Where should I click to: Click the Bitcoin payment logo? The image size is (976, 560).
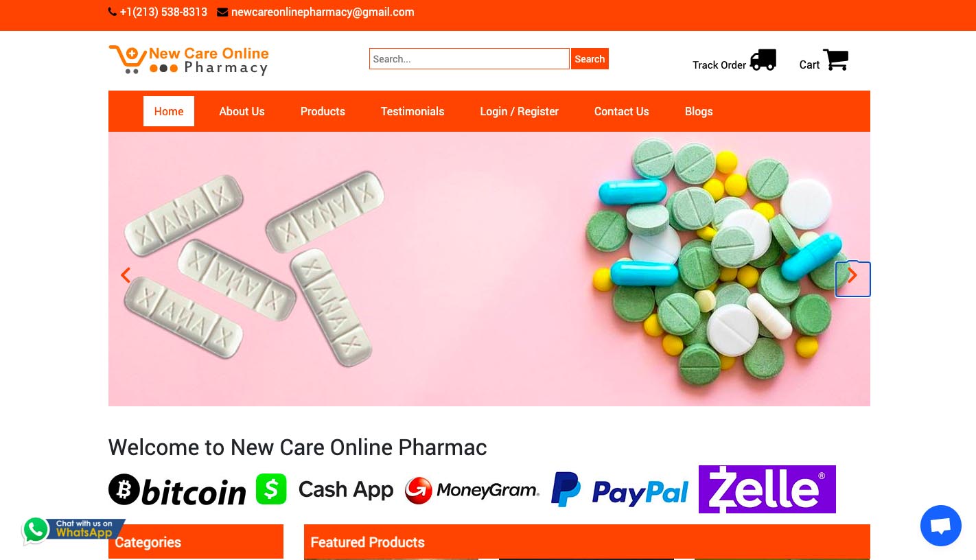tap(177, 490)
